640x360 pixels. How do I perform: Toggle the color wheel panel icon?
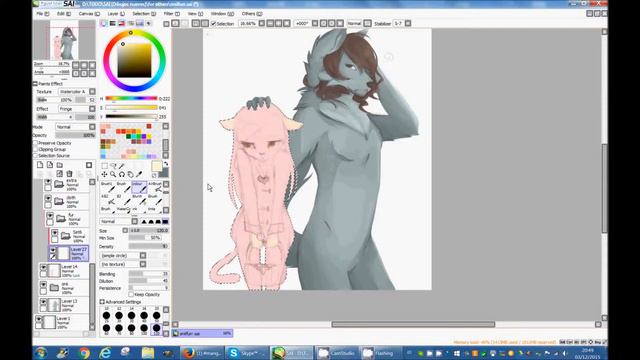point(104,24)
